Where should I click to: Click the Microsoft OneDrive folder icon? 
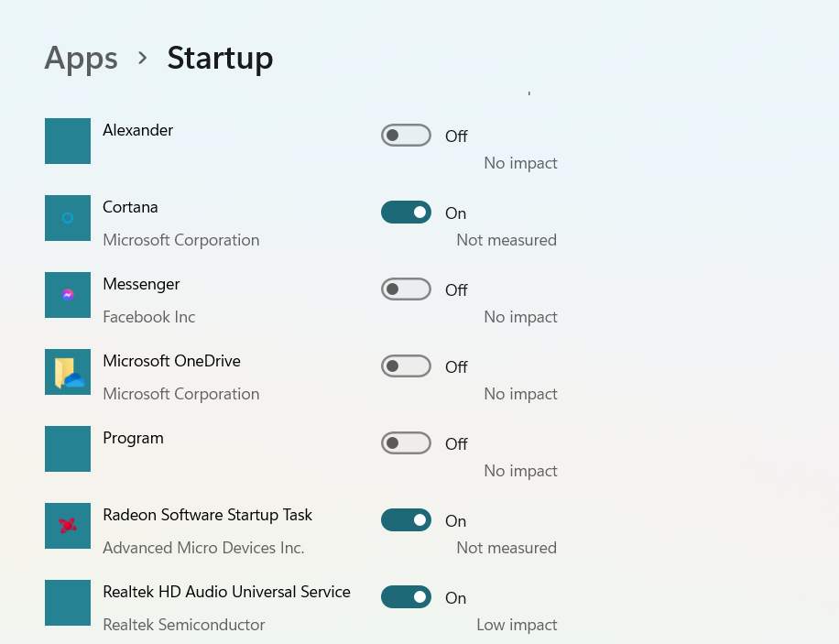68,372
